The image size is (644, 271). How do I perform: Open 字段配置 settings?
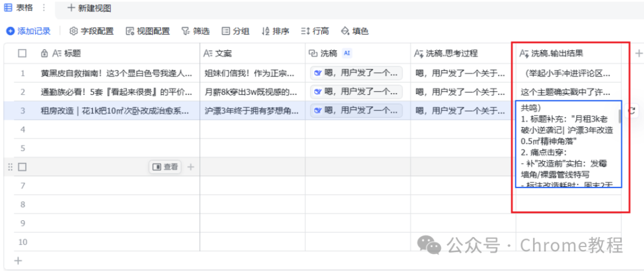pos(92,31)
